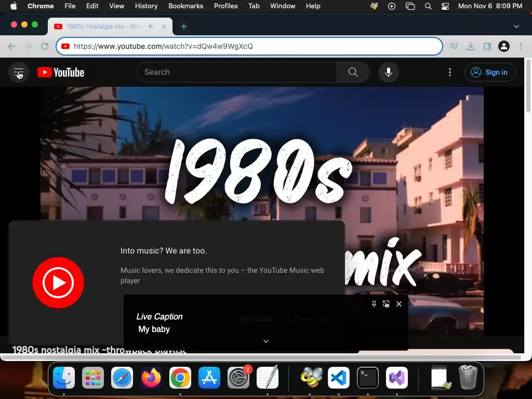Click the YouTube Music logo
532x399 pixels.
(58, 283)
